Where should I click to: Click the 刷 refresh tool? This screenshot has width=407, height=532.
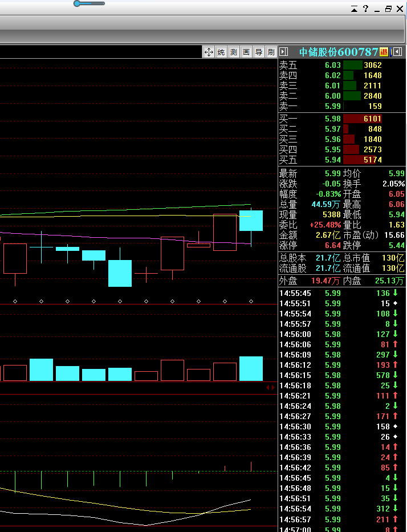tap(271, 52)
